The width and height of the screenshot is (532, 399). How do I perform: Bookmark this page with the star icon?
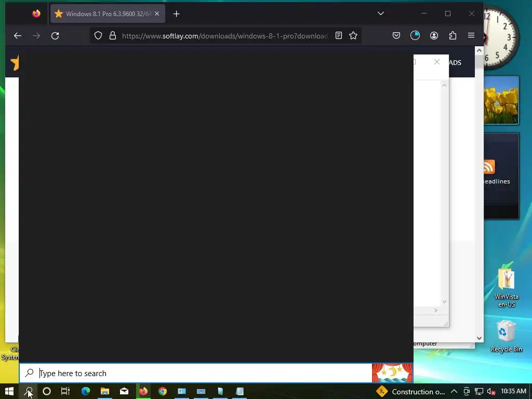[353, 36]
